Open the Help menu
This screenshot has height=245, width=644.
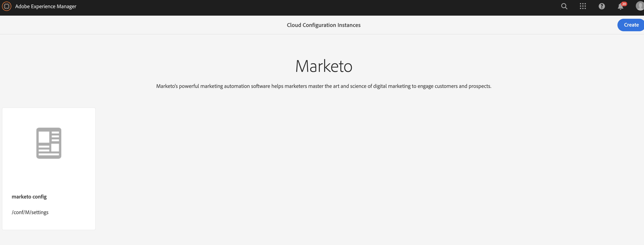coord(602,6)
